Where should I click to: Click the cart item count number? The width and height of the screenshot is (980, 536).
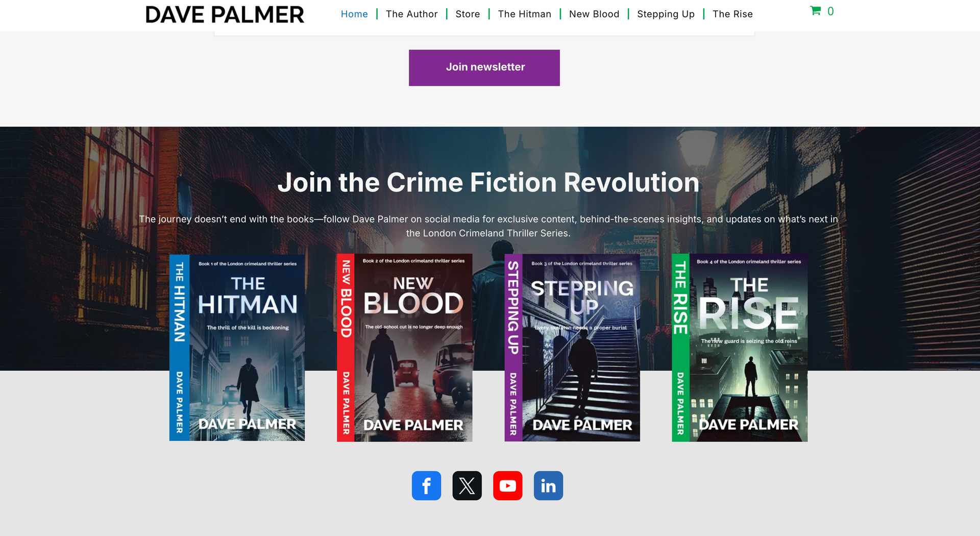click(x=830, y=11)
